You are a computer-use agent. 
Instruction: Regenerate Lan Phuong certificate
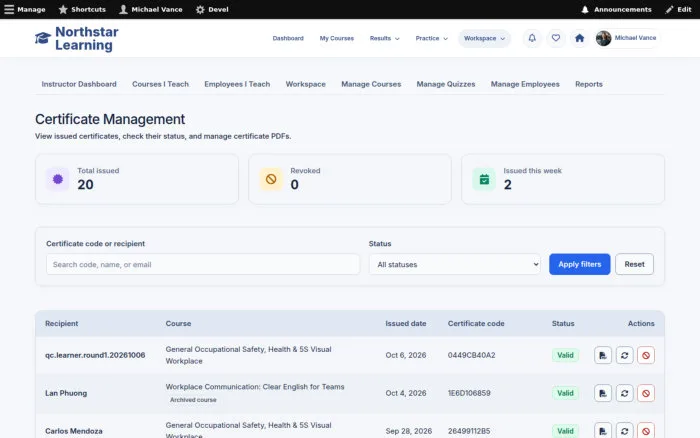pyautogui.click(x=625, y=393)
